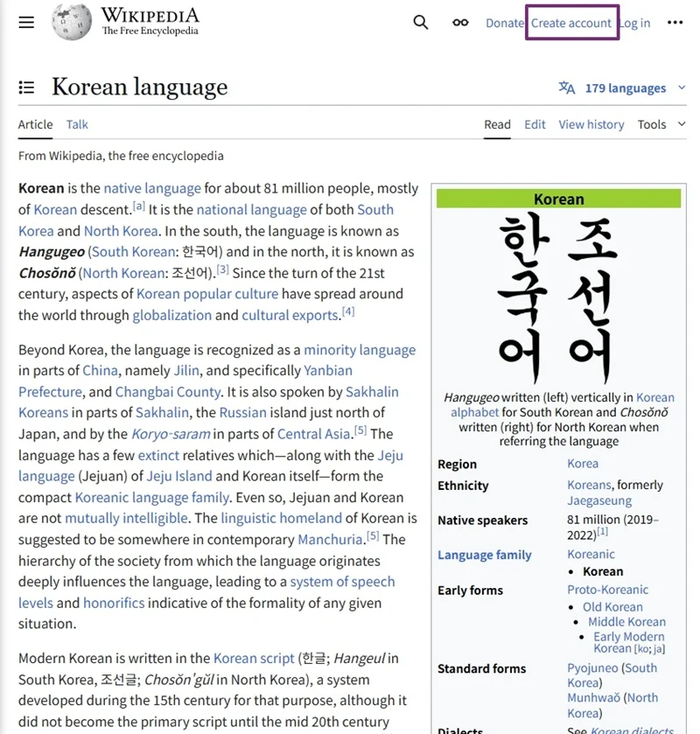Click the Korean page title heading
The width and height of the screenshot is (700, 734).
pos(139,87)
